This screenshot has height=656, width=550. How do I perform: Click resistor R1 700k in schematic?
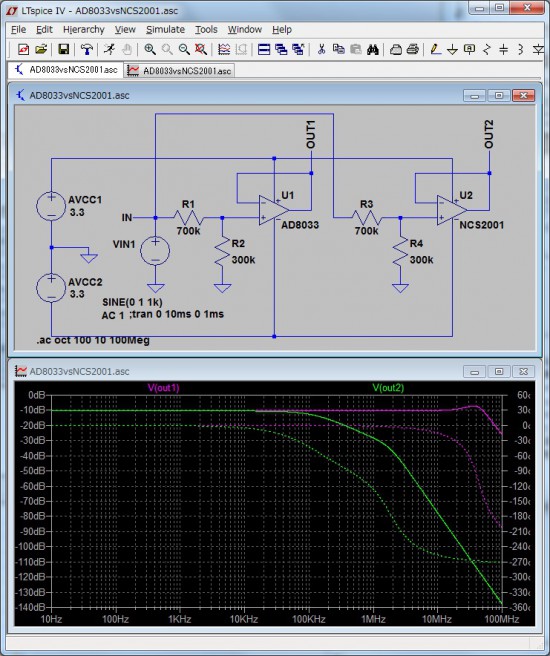coord(189,218)
